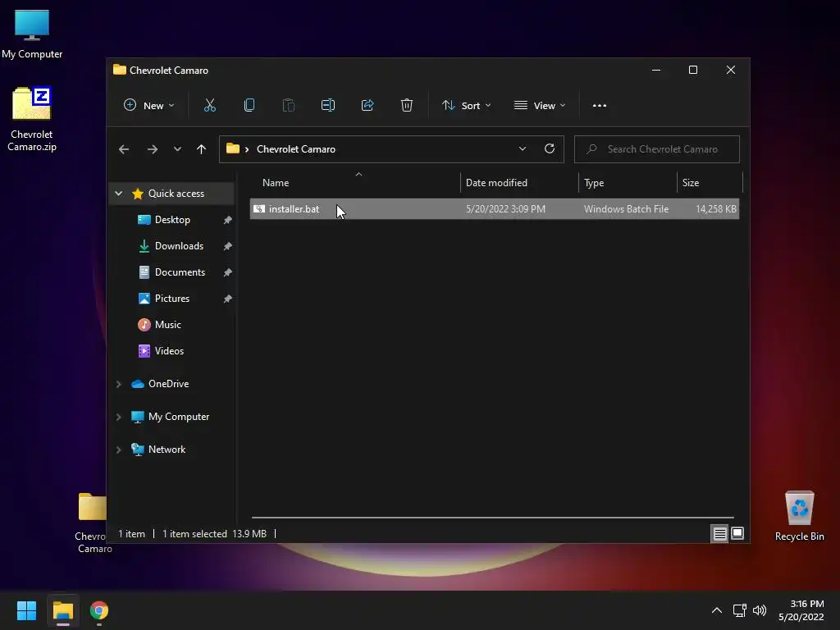Go forward with the right arrow
Viewport: 840px width, 630px height.
(152, 149)
